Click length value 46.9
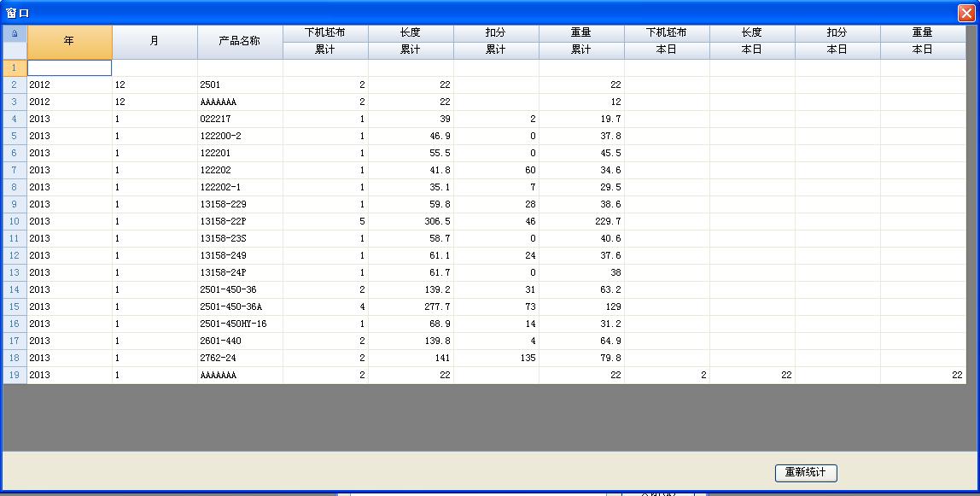Viewport: 980px width, 496px height. [411, 136]
